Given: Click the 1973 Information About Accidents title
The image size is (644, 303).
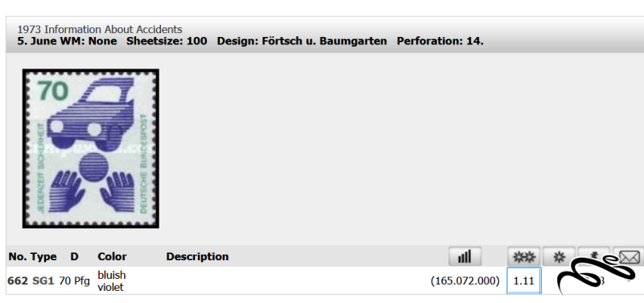Looking at the screenshot, I should pyautogui.click(x=100, y=30).
